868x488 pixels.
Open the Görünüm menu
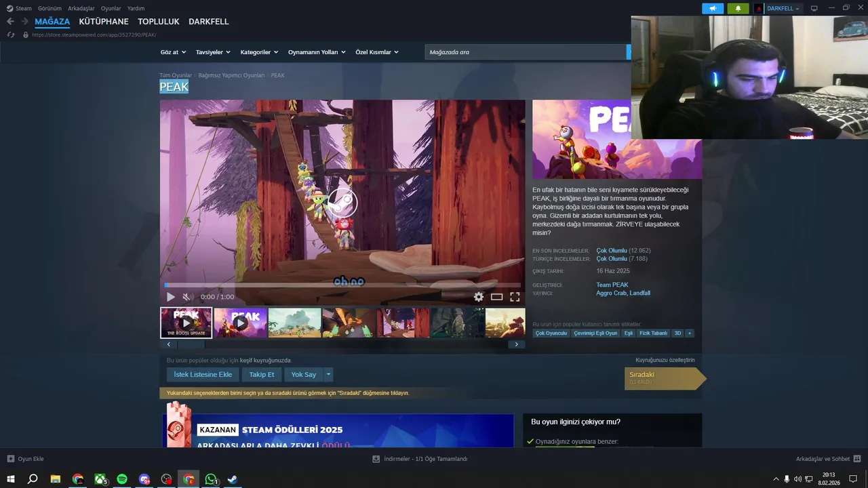coord(50,8)
